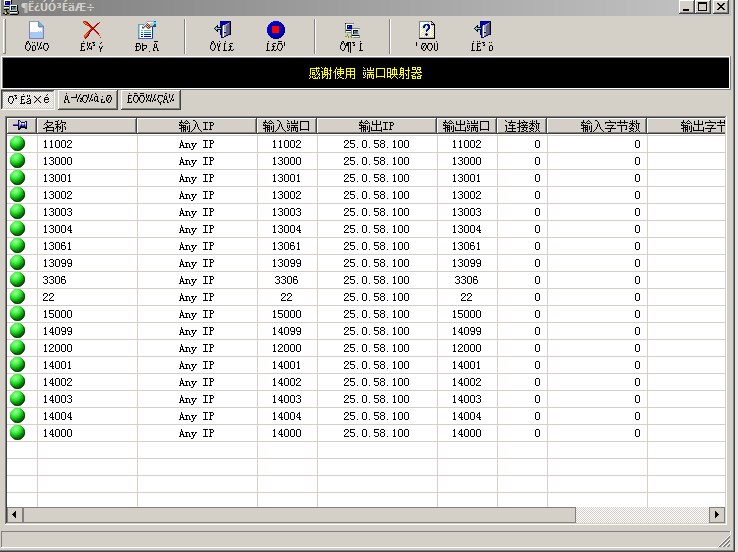Select the name cell 11002
This screenshot has width=738, height=552.
57,144
